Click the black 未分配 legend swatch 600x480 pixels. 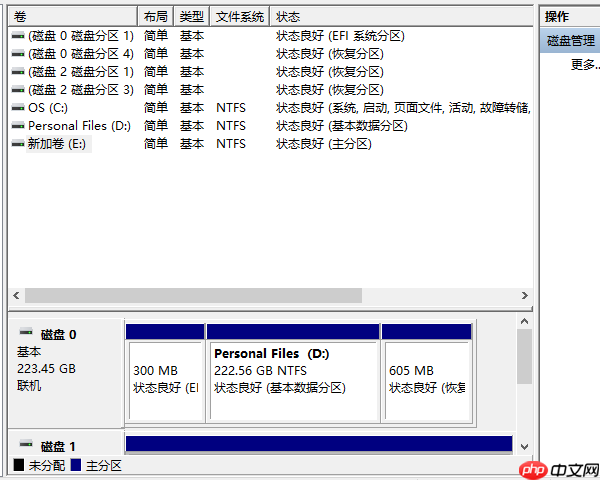tap(19, 465)
